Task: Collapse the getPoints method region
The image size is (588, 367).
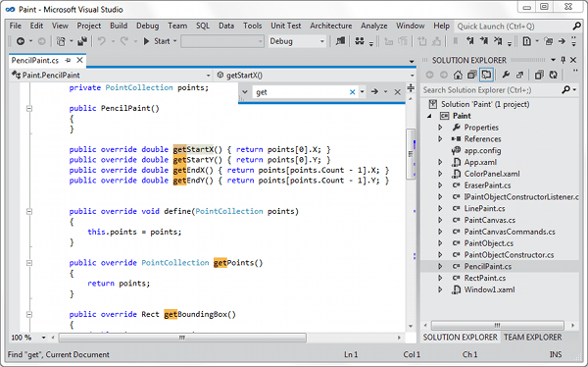Action: [x=29, y=263]
